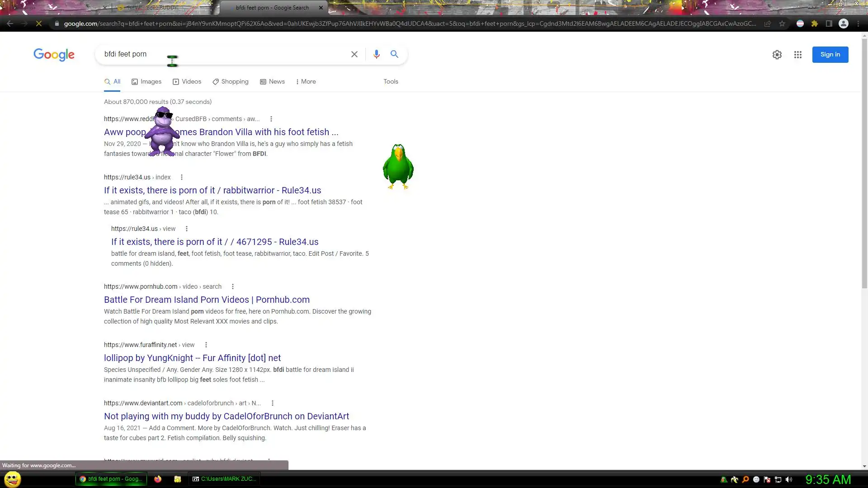Switch to the News results tab
The height and width of the screenshot is (488, 868).
coord(272,82)
